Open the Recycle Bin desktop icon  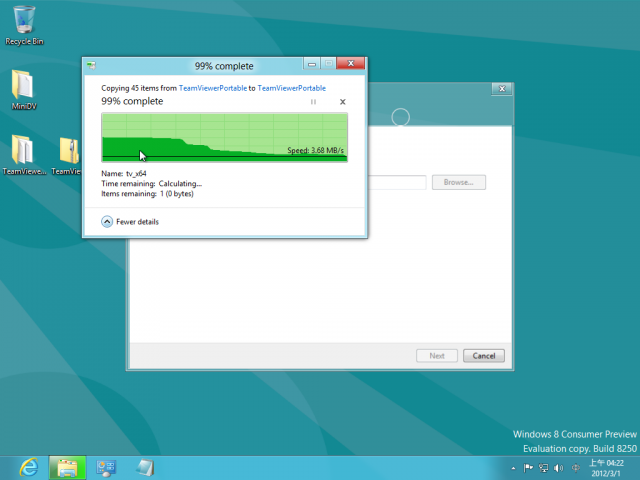[24, 25]
